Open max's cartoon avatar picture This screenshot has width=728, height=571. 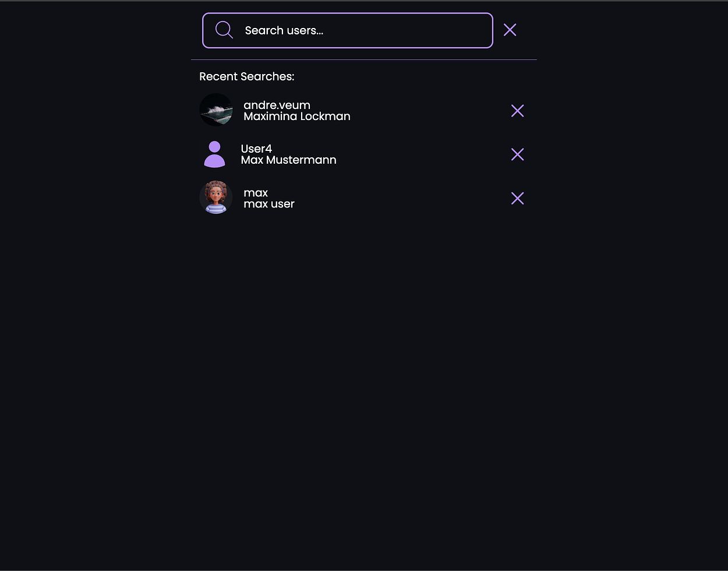(215, 198)
